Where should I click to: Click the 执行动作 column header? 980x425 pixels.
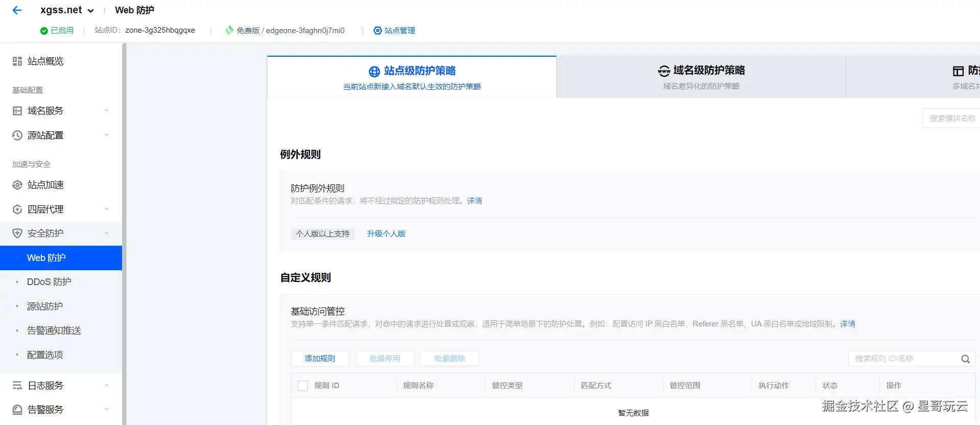[774, 386]
